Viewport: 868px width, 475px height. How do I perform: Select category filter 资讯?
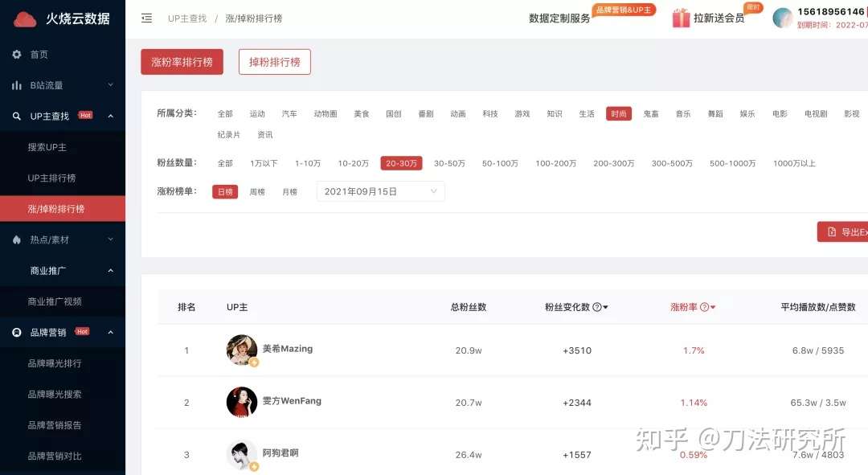coord(265,134)
